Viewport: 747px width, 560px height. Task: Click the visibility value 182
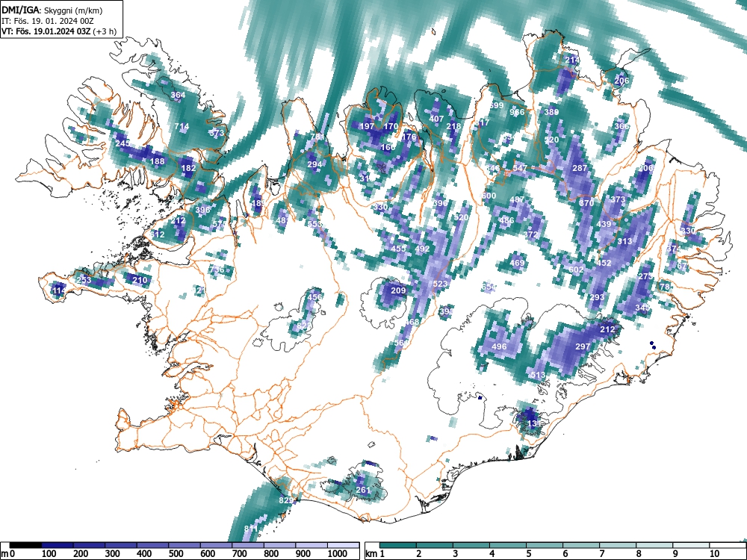click(x=188, y=168)
